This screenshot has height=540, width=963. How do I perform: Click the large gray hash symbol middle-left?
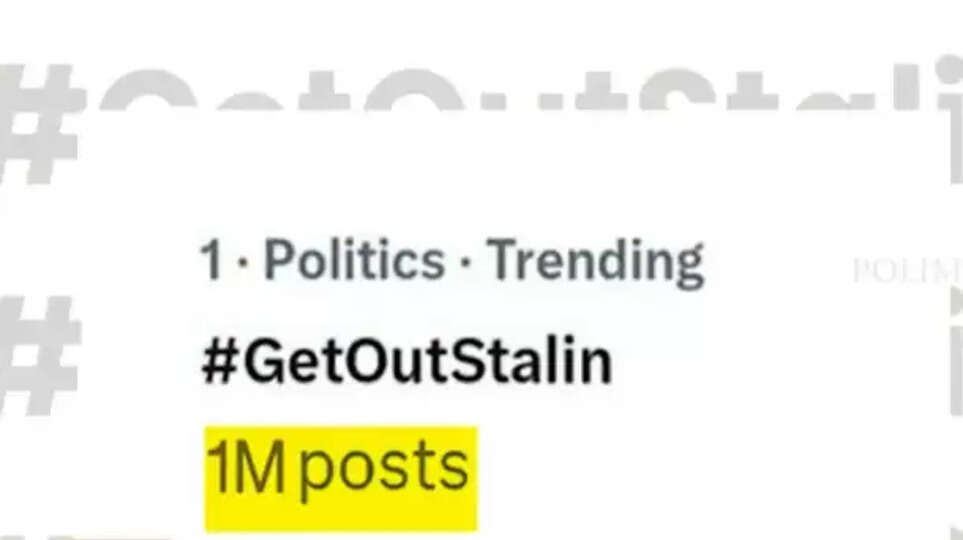40,355
